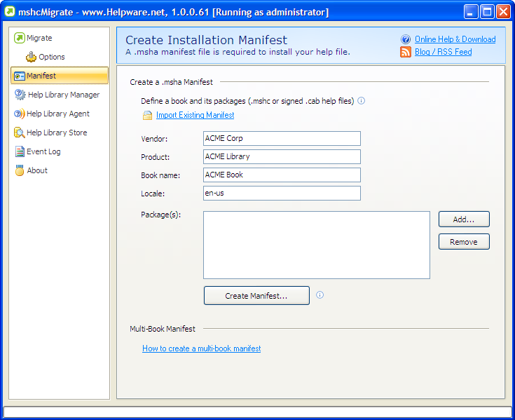Click the green Migrate arrow icon
515x420 pixels.
[20, 38]
